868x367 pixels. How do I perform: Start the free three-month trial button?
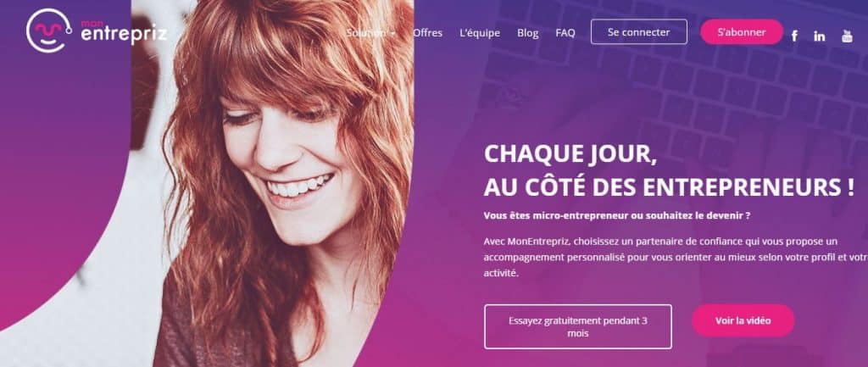[578, 326]
